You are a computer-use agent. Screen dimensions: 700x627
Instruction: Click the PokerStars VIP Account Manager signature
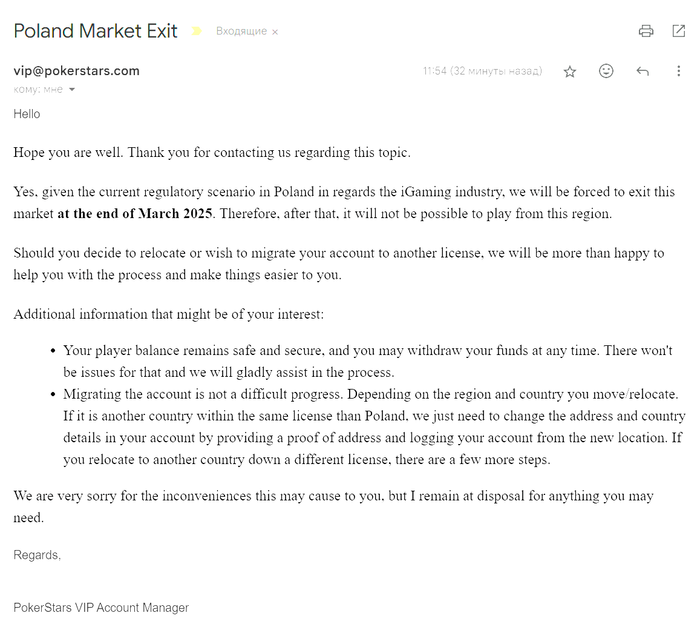pos(101,608)
